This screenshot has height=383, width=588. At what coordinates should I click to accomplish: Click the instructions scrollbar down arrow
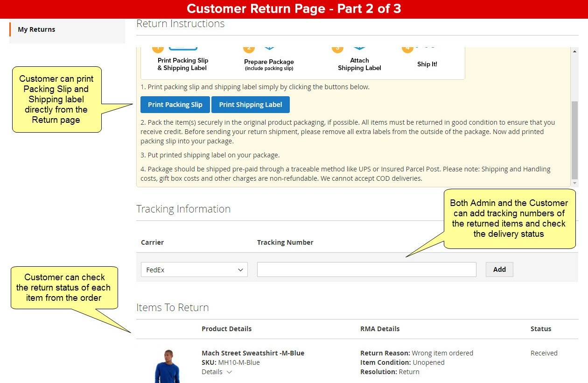(x=574, y=183)
